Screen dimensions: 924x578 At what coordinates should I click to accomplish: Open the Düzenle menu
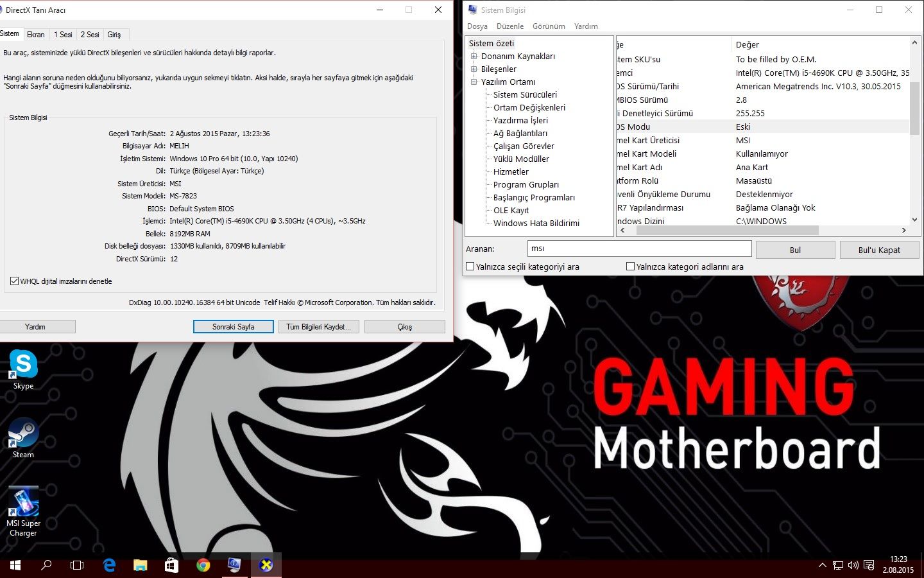point(510,26)
